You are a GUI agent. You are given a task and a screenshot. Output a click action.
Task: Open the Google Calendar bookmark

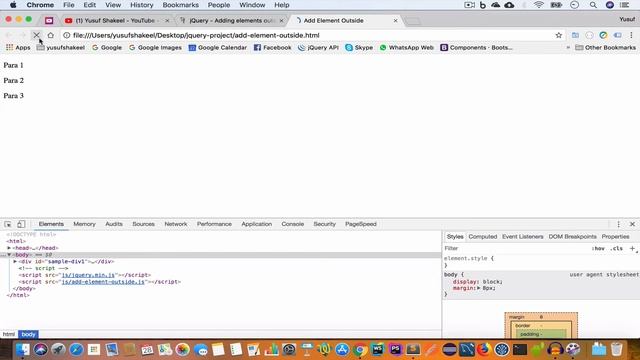(218, 47)
